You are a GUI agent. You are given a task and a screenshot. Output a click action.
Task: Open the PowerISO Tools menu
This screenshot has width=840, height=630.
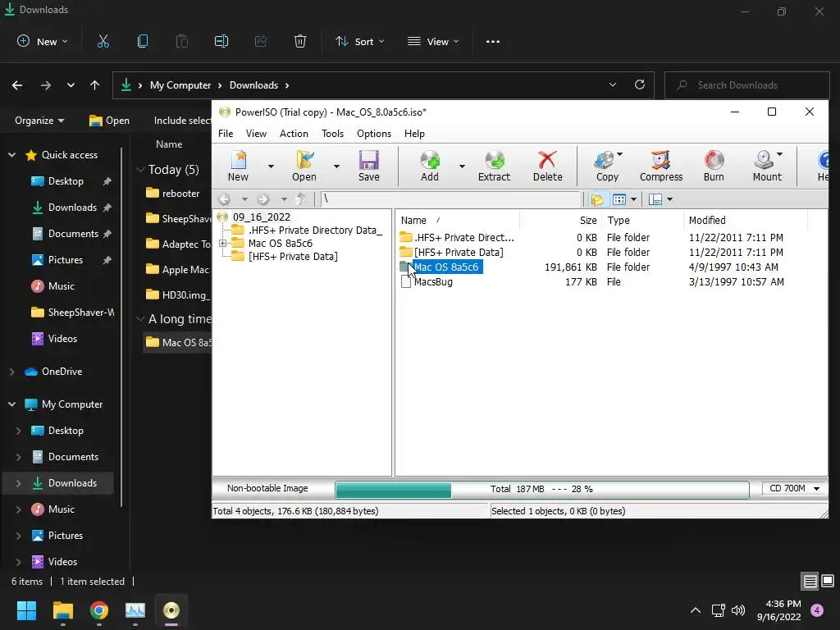click(333, 134)
